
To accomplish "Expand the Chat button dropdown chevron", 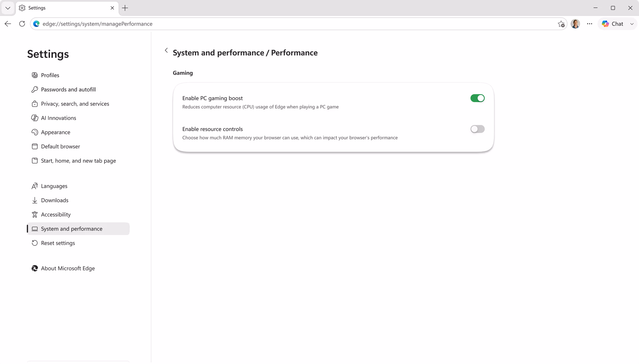I will 632,24.
